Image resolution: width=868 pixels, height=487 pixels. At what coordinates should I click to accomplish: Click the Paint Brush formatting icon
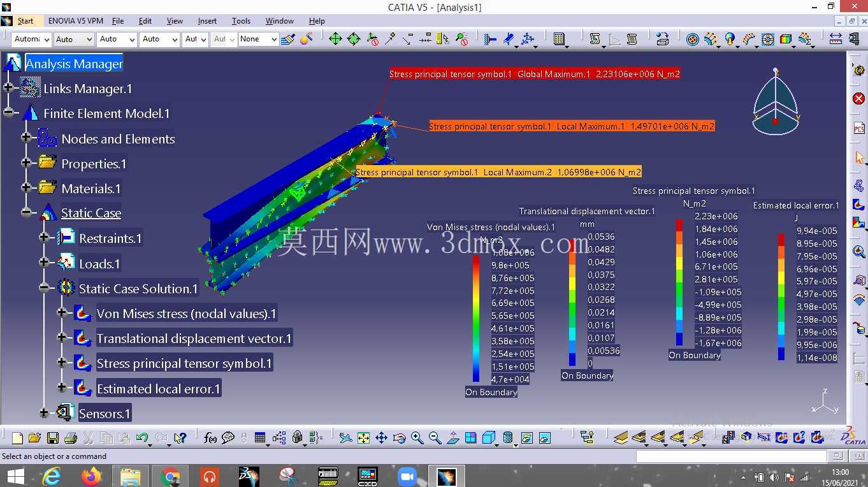coord(287,39)
